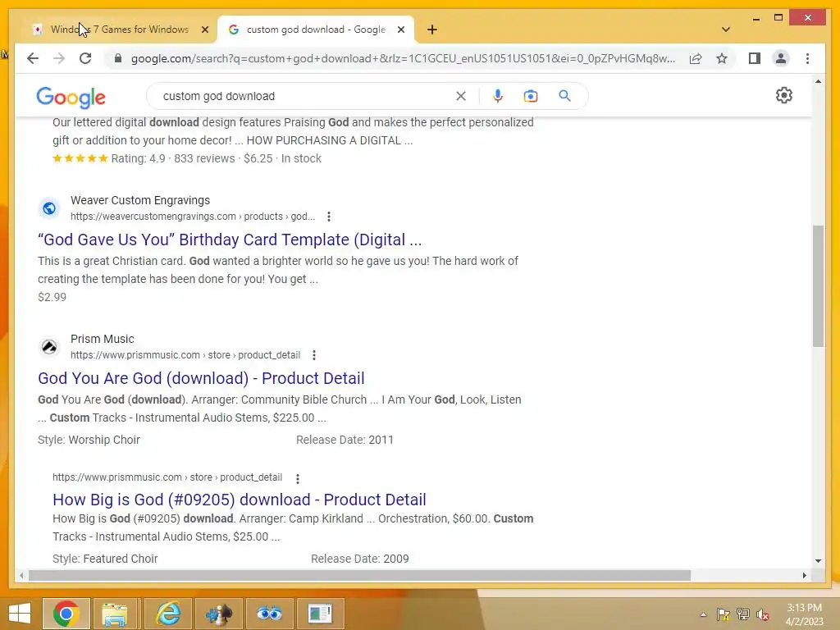
Task: Click the forward navigation arrow
Action: pyautogui.click(x=59, y=58)
